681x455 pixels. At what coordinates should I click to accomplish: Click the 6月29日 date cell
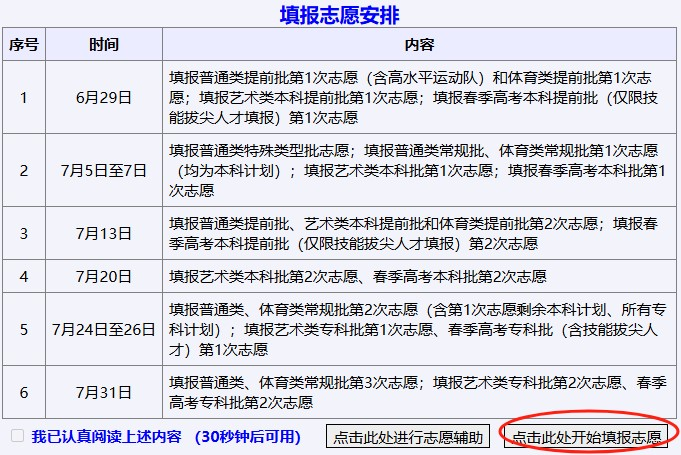(x=103, y=97)
